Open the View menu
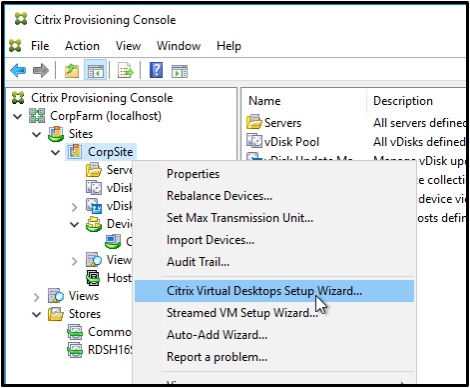The image size is (470, 388). tap(128, 46)
